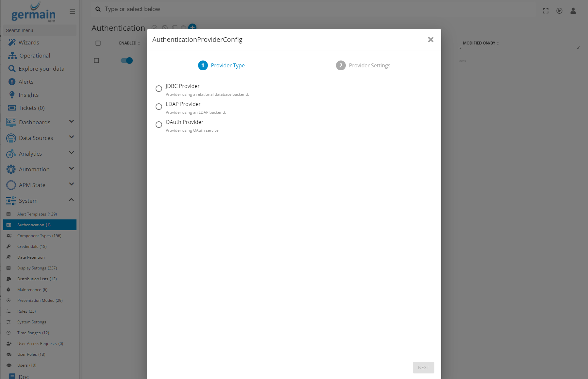Toggle the enabled switch in first row

[126, 60]
